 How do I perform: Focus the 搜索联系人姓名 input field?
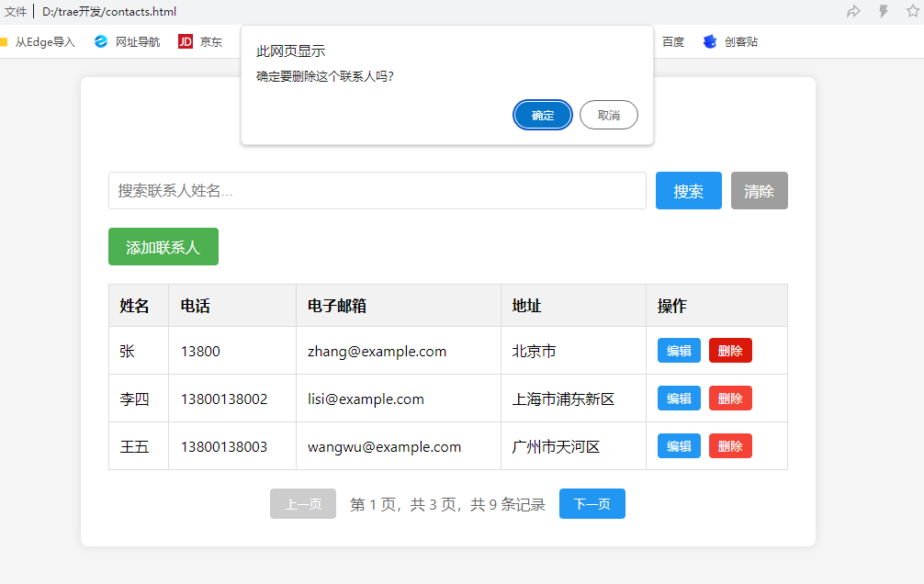coord(377,190)
